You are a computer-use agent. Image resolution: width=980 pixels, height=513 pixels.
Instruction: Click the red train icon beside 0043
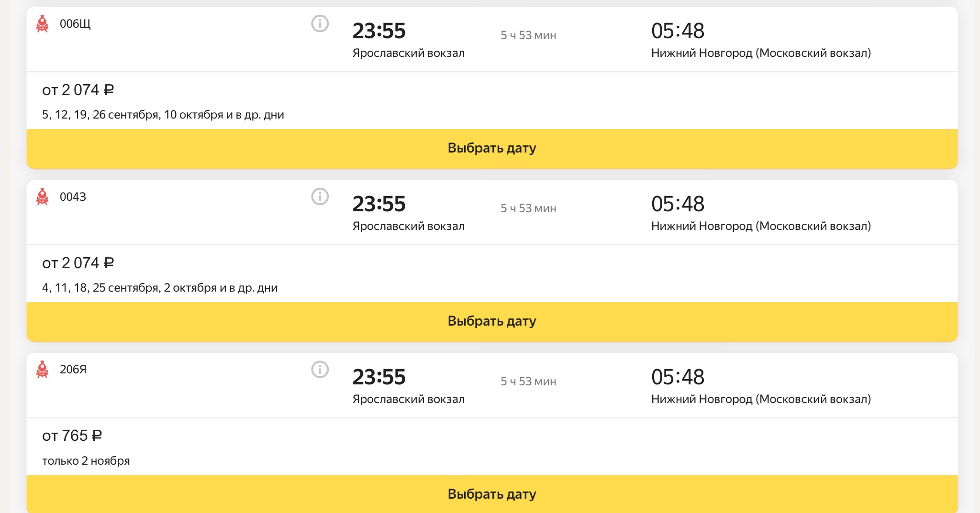(x=42, y=196)
